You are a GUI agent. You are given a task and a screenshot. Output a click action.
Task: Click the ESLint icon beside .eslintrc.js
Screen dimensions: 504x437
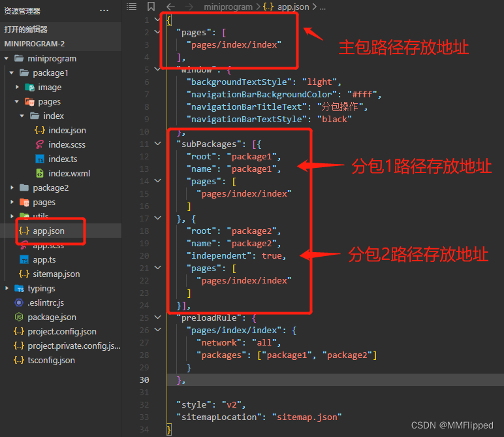[19, 302]
